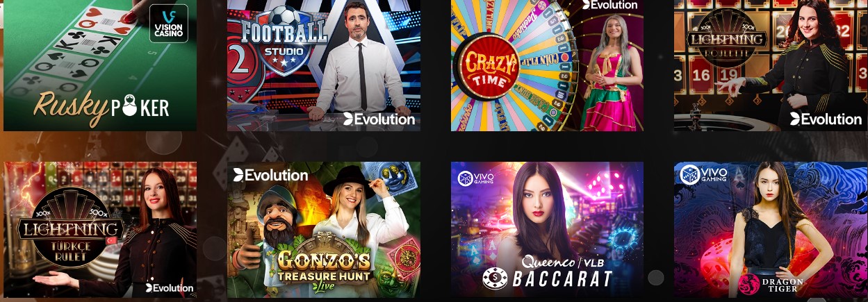The width and height of the screenshot is (868, 302).
Task: Click Evolution logo on Gonzo's tile
Action: 270,175
